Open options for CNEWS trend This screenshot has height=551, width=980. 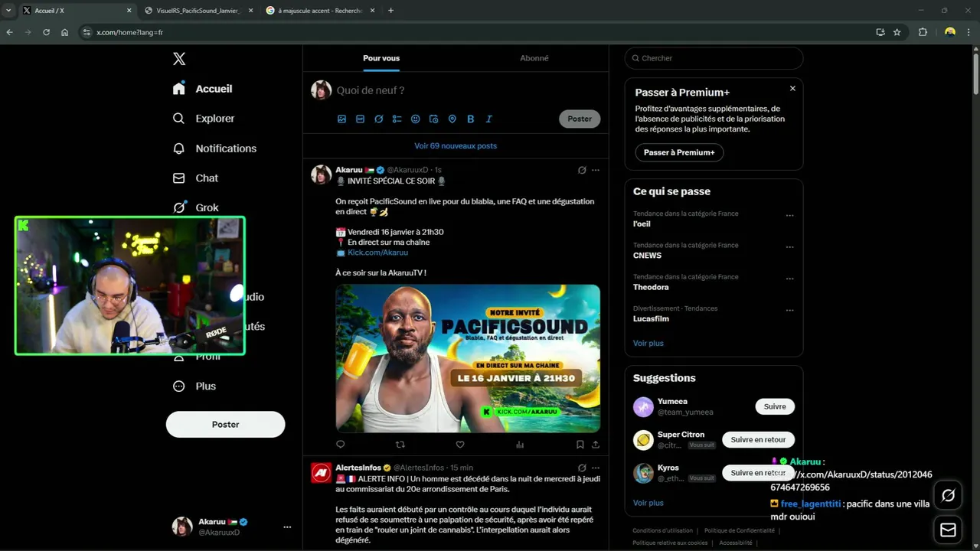(789, 247)
